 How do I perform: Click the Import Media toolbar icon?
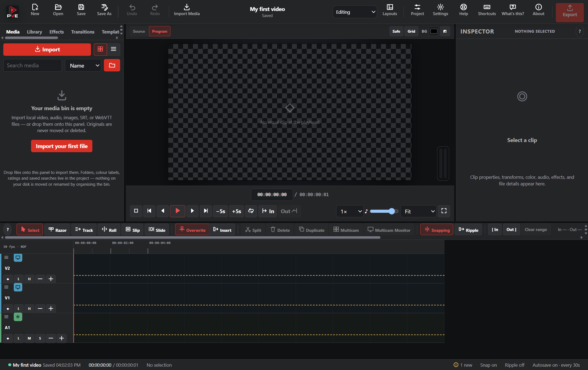coord(187,10)
